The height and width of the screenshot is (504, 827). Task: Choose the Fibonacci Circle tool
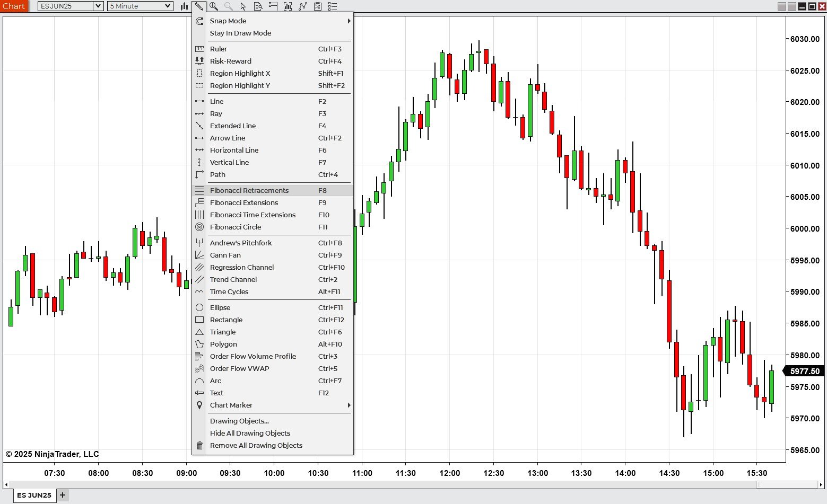click(x=273, y=227)
